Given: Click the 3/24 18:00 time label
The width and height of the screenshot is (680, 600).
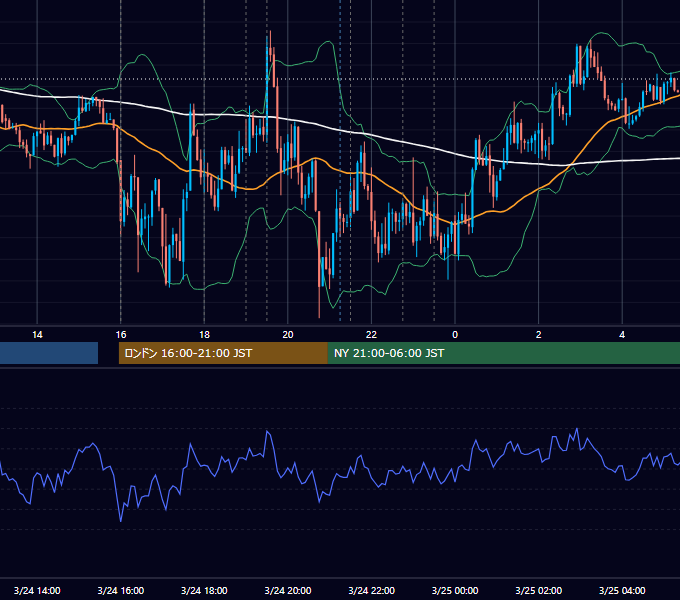Looking at the screenshot, I should pos(204,590).
